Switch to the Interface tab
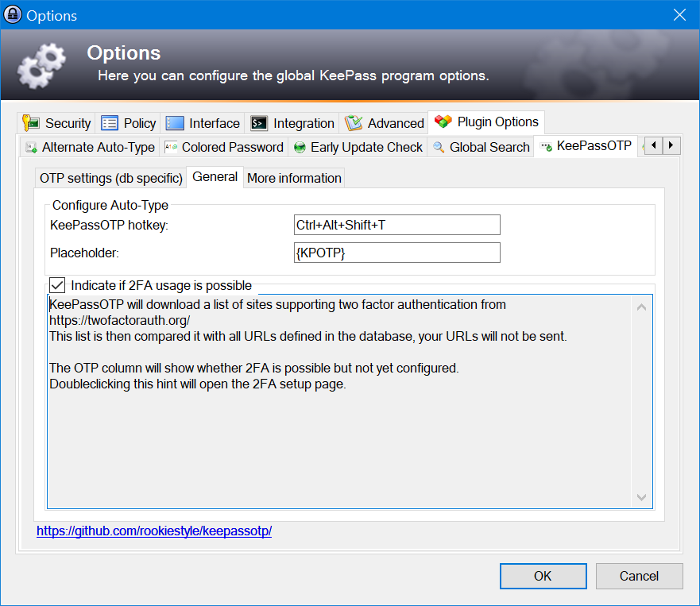 point(203,123)
